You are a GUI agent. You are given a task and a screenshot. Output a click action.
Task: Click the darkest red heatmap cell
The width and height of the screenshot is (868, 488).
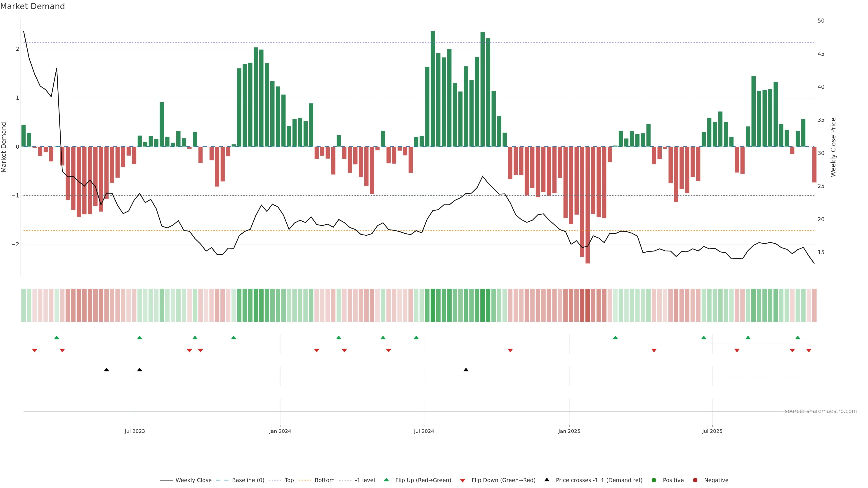point(588,305)
